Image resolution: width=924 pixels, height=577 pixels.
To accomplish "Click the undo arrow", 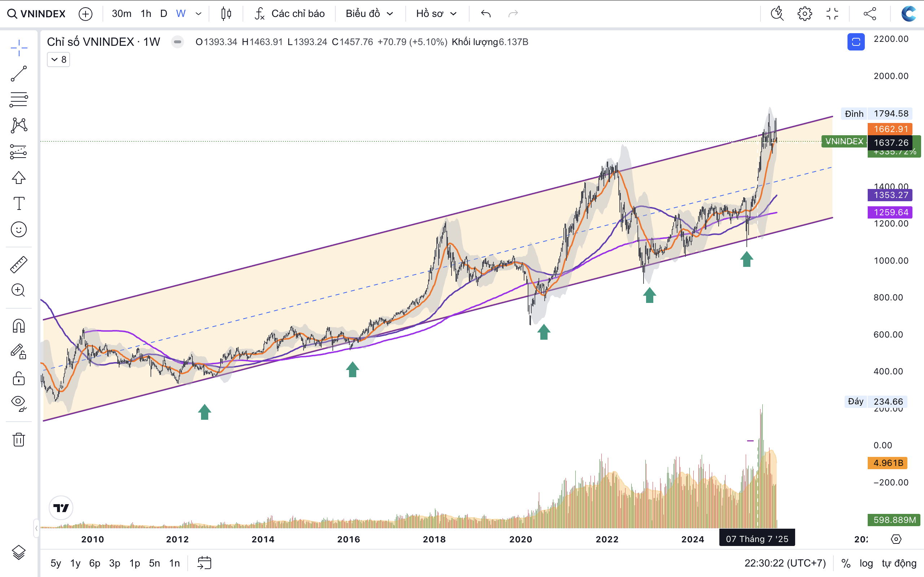I will pos(486,14).
